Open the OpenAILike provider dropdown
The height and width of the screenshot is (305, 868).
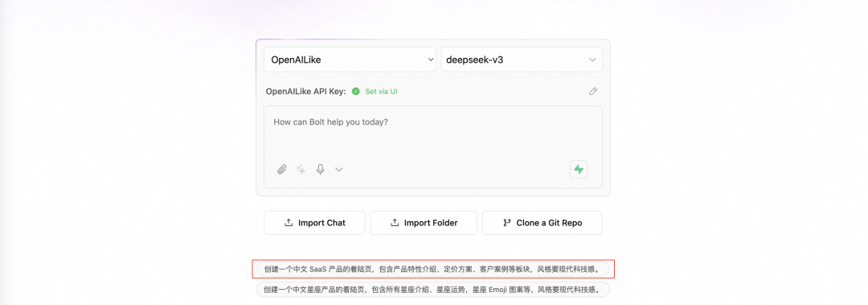[350, 60]
